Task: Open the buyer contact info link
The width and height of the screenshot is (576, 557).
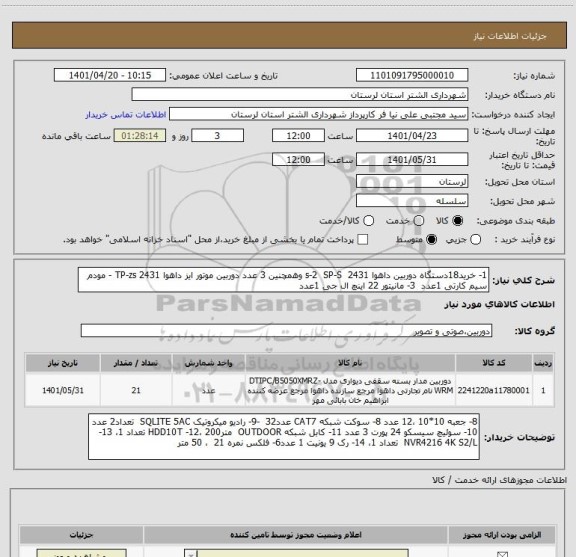Action: coord(126,115)
